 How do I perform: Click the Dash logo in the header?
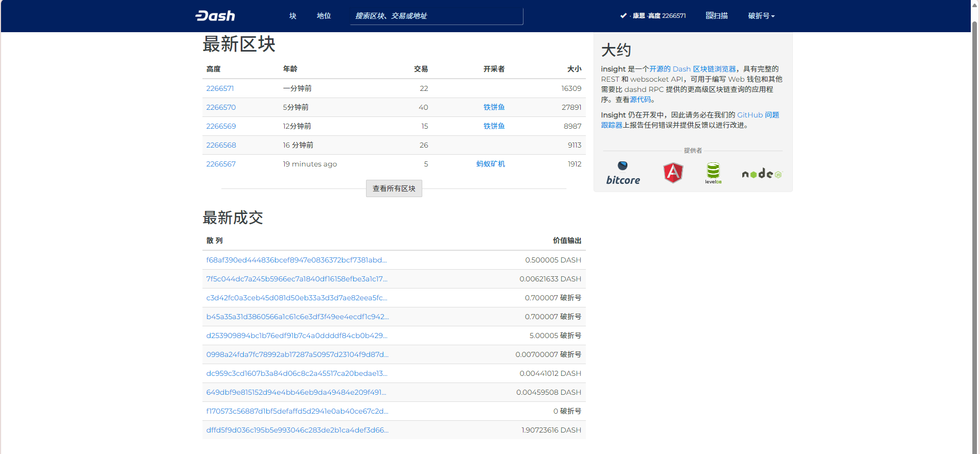point(215,16)
